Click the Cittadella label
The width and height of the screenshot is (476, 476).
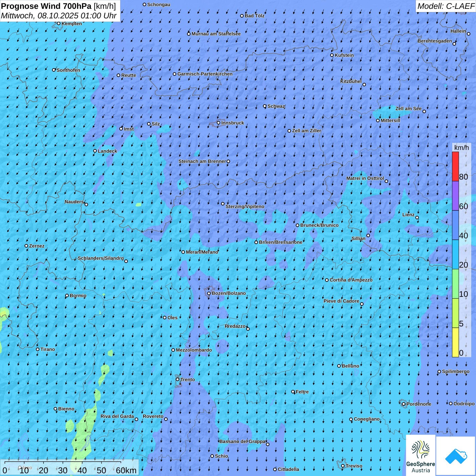coord(289,469)
